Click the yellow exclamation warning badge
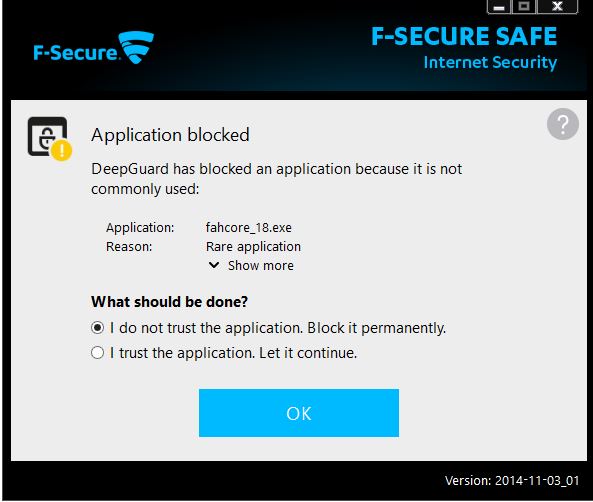Screen dimensions: 593x502 (x=62, y=150)
